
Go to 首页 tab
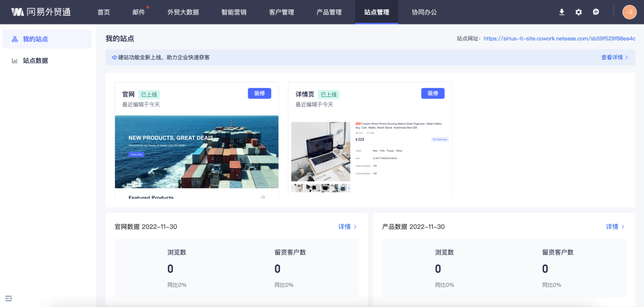pos(104,12)
